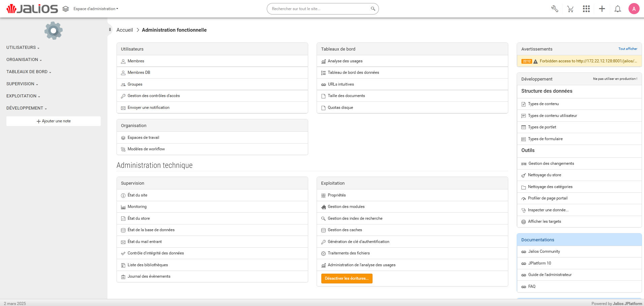Click the Analyse des usages chart icon

323,61
